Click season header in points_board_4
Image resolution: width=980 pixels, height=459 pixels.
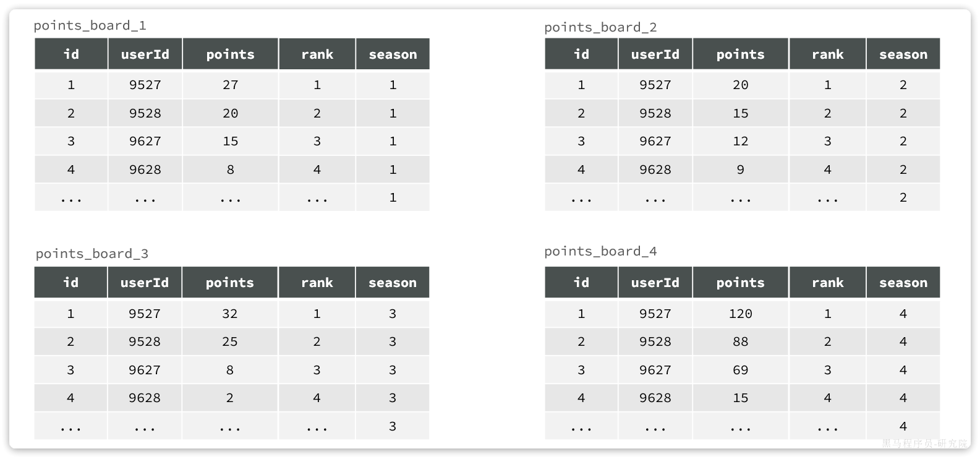tap(903, 283)
